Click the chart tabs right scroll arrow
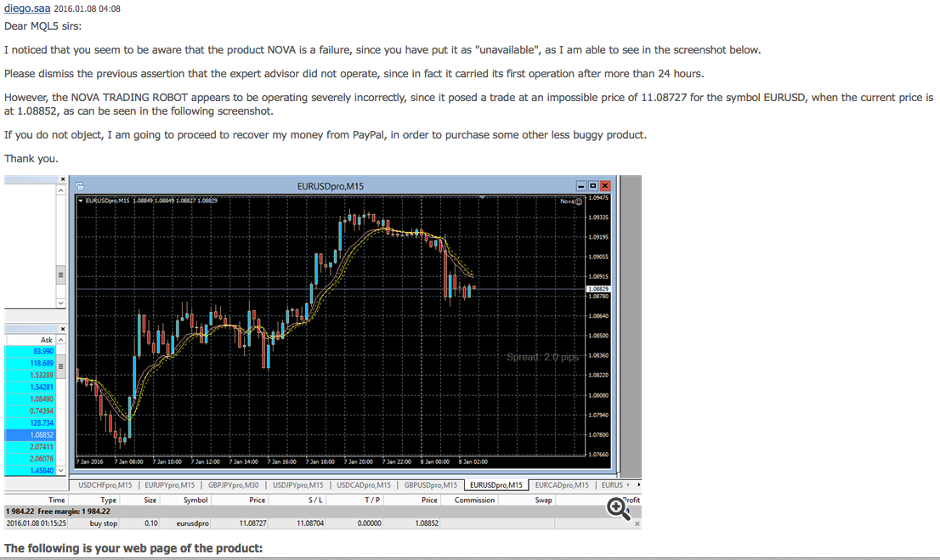 (x=638, y=484)
